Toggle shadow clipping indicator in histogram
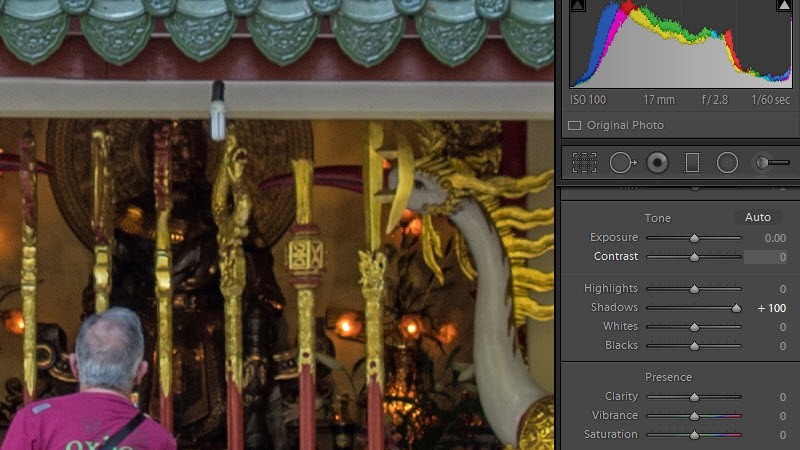This screenshot has width=800, height=450. pos(578,5)
